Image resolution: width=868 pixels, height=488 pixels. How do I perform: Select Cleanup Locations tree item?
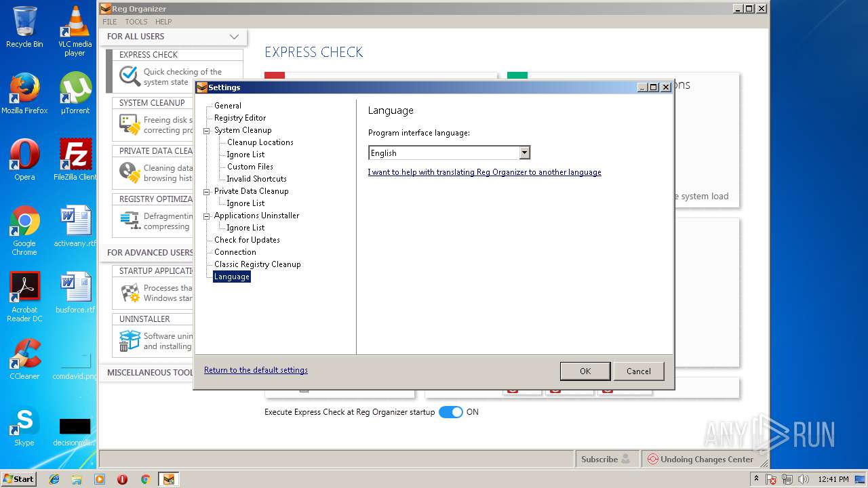[260, 142]
